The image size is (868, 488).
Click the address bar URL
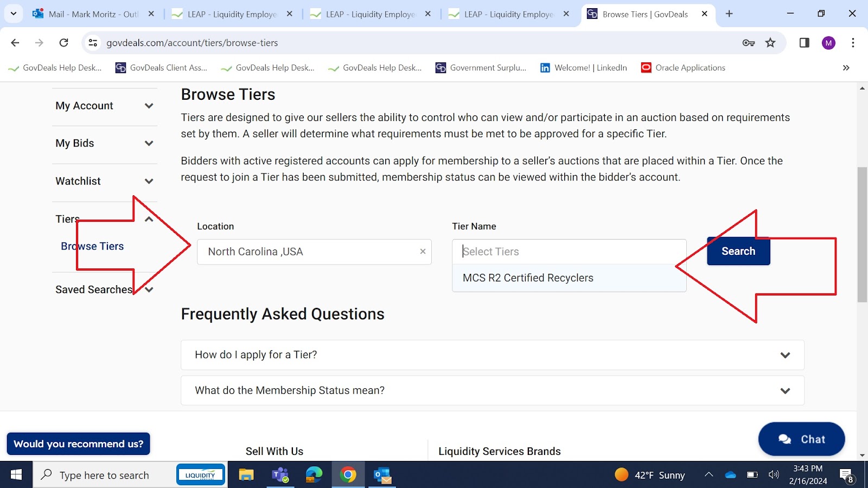tap(192, 43)
